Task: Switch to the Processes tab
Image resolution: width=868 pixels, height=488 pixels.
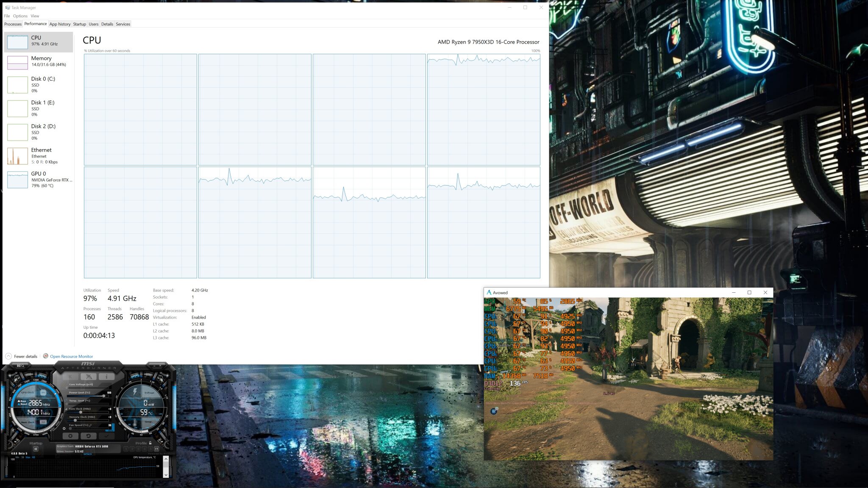Action: pos(13,24)
